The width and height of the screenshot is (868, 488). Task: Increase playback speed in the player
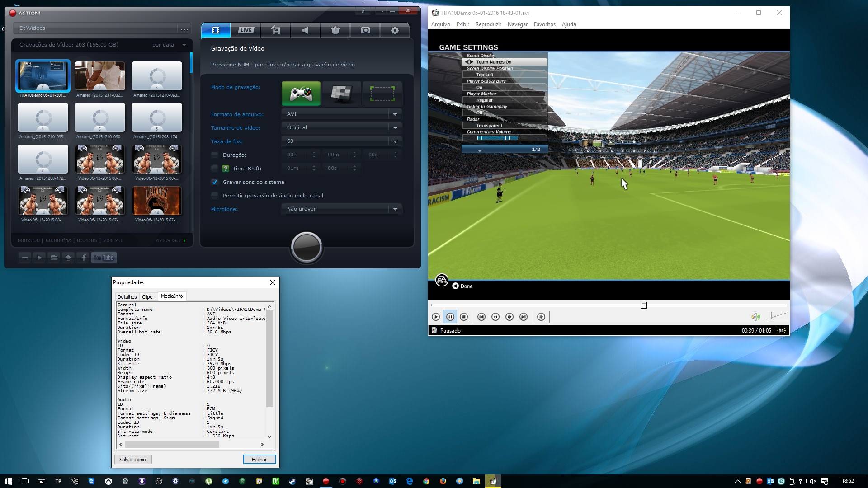(509, 317)
